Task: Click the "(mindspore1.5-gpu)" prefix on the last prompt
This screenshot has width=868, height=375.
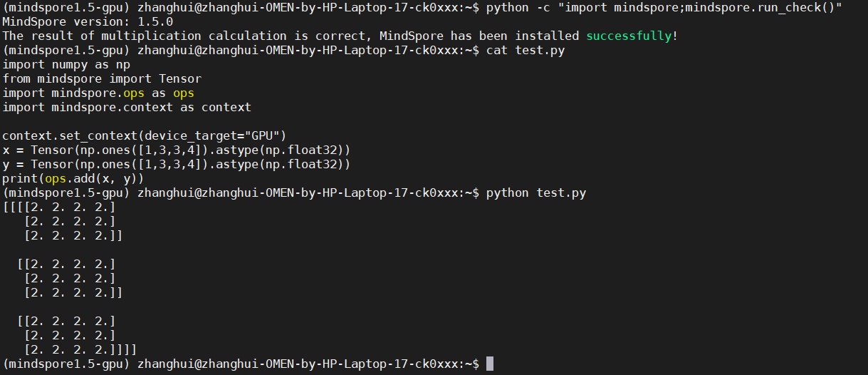Action: pyautogui.click(x=66, y=364)
